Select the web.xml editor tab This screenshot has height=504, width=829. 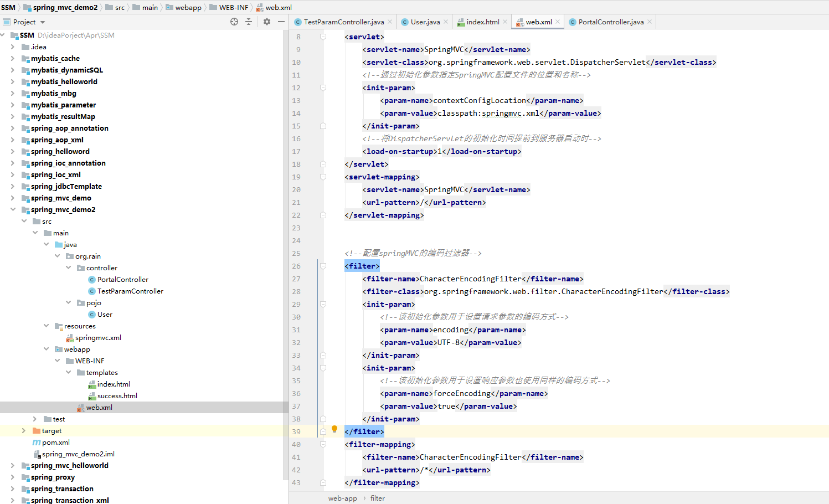click(538, 22)
